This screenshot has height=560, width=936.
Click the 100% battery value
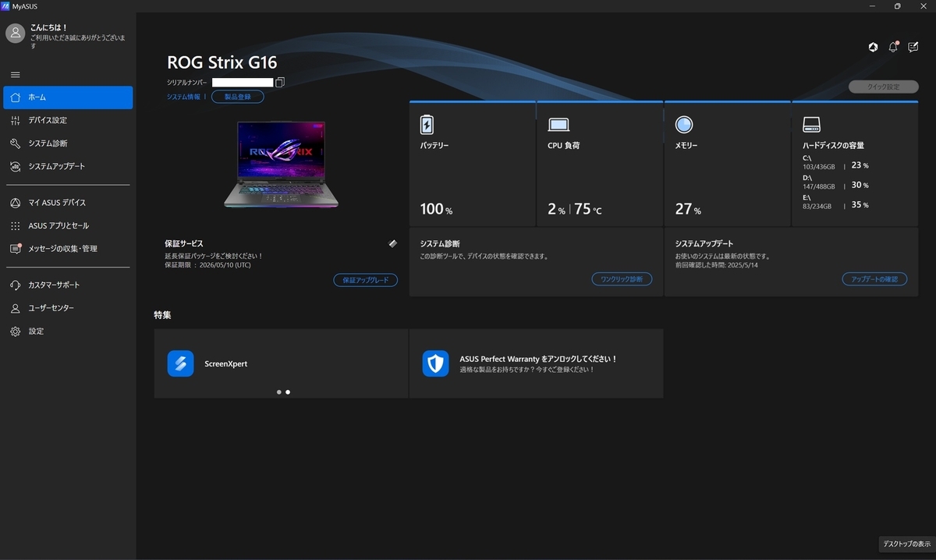point(436,209)
